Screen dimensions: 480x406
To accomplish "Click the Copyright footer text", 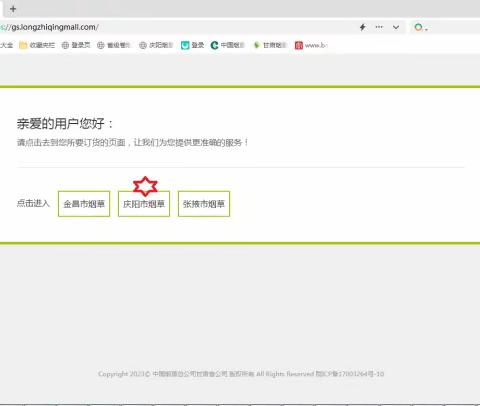I will click(x=241, y=374).
